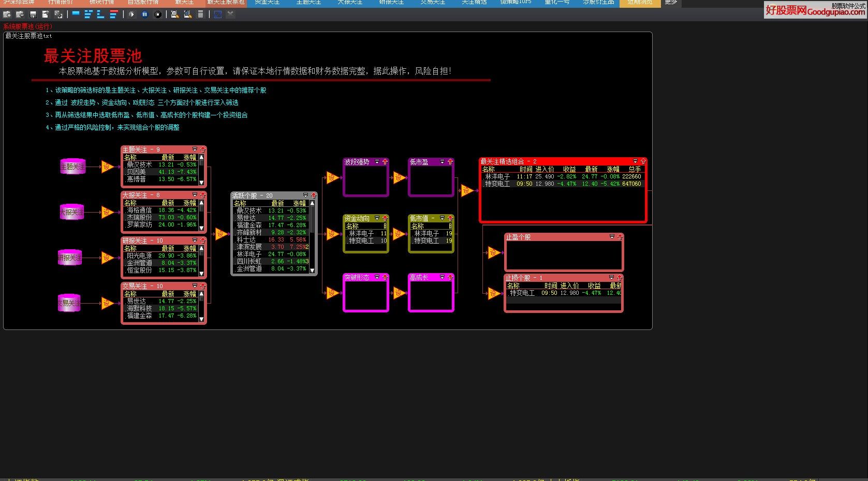Select 津滨发展 row in 活跃个股 list
Screen dimensions: 868x481
[x=271, y=247]
